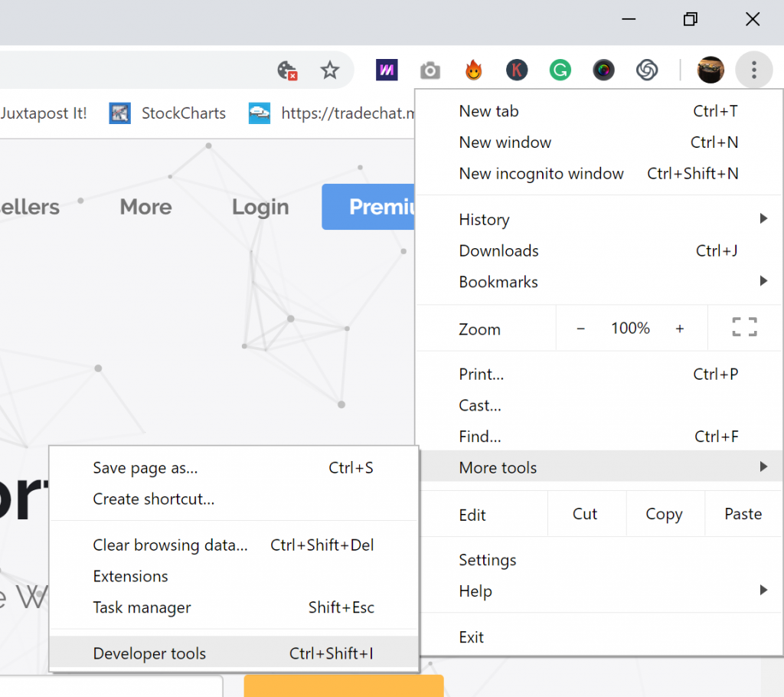Bookmark this page using the star icon
This screenshot has width=784, height=697.
point(330,70)
